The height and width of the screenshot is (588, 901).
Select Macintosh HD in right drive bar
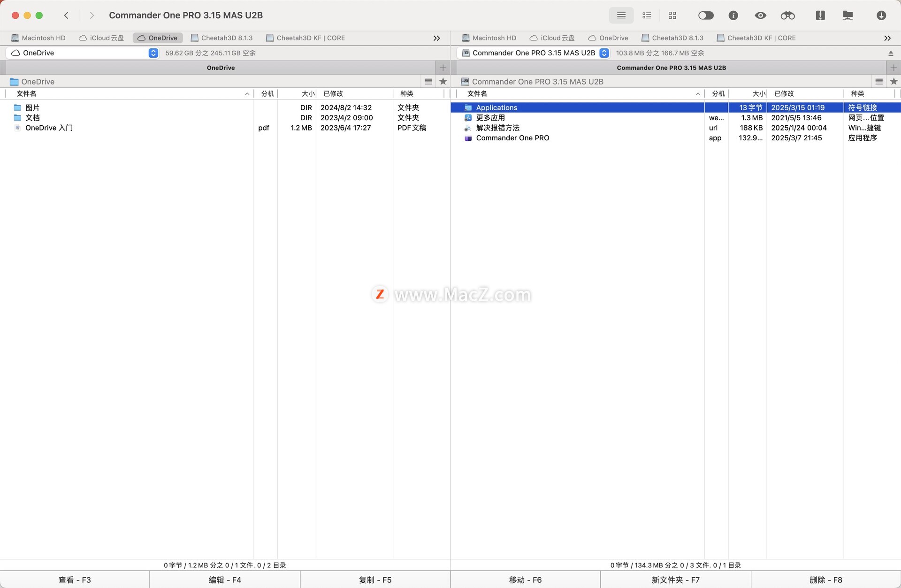[489, 38]
